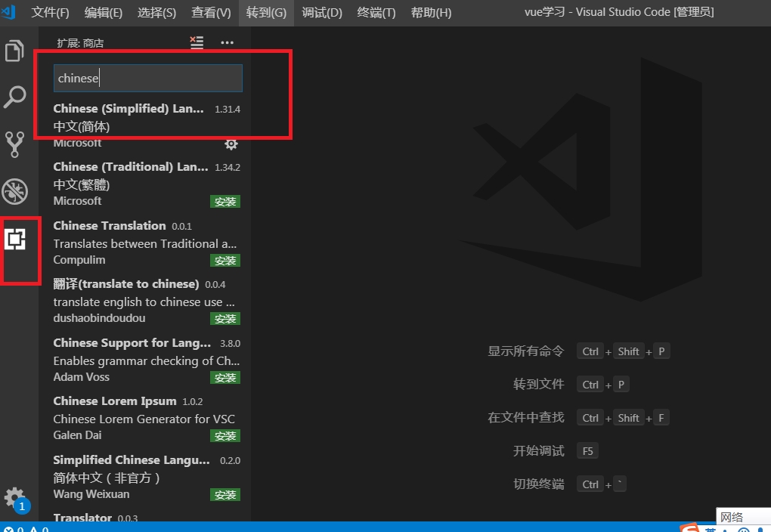This screenshot has height=532, width=771.
Task: Open the 调试(D) menu
Action: point(321,13)
